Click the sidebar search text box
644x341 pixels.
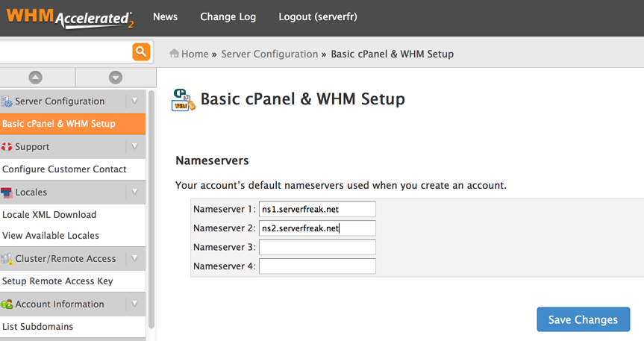66,51
